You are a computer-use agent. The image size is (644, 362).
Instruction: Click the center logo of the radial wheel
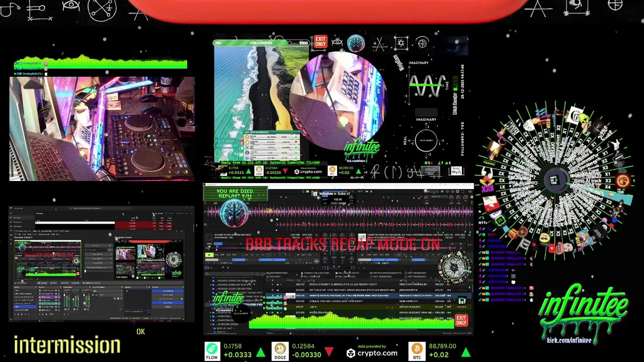[x=555, y=179]
